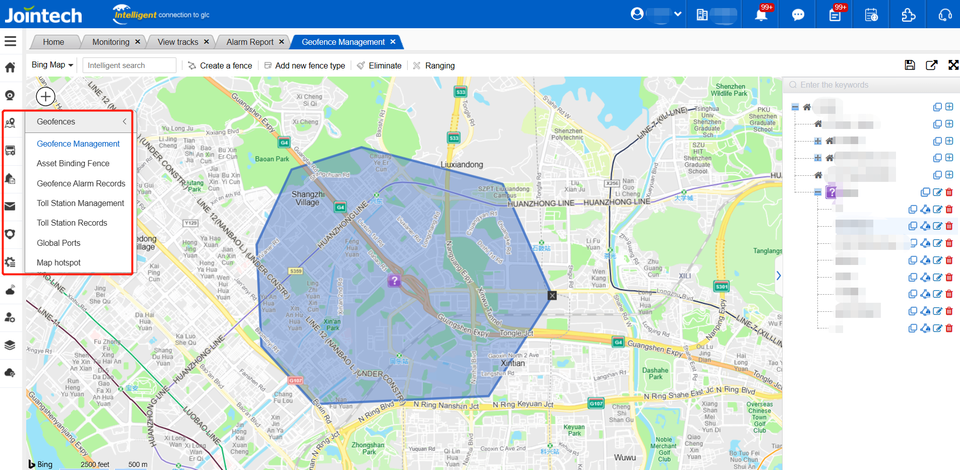Viewport: 960px width, 470px height.
Task: Click the save floppy disk icon
Action: (x=910, y=65)
